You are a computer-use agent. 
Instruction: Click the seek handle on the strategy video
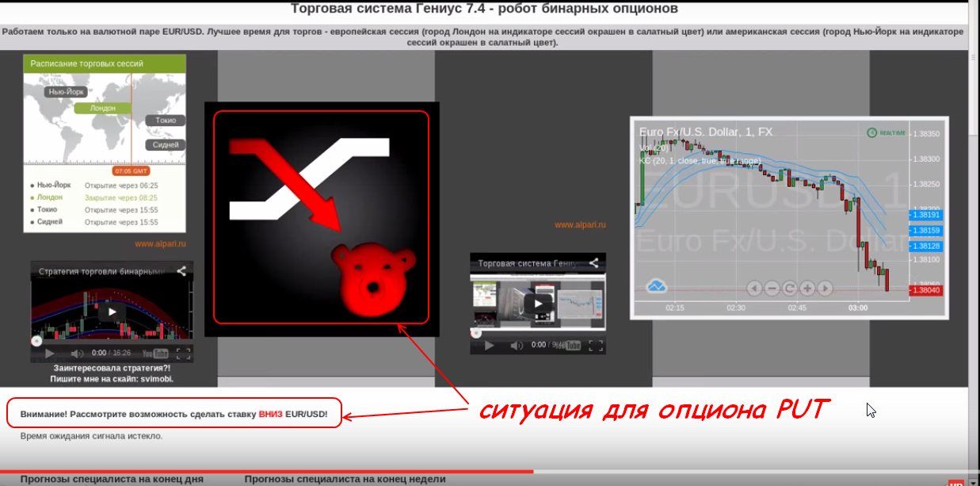click(x=36, y=341)
